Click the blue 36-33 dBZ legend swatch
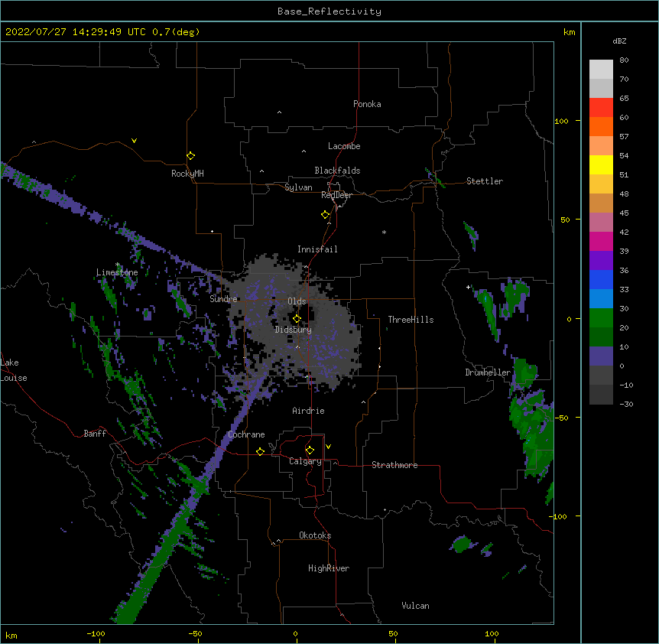Screen dimensions: 659x644 601,279
